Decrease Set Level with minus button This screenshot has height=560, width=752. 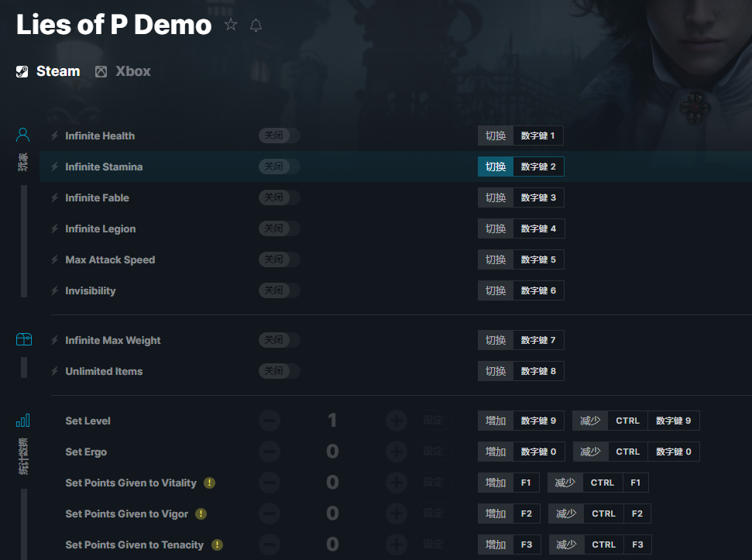pos(270,421)
